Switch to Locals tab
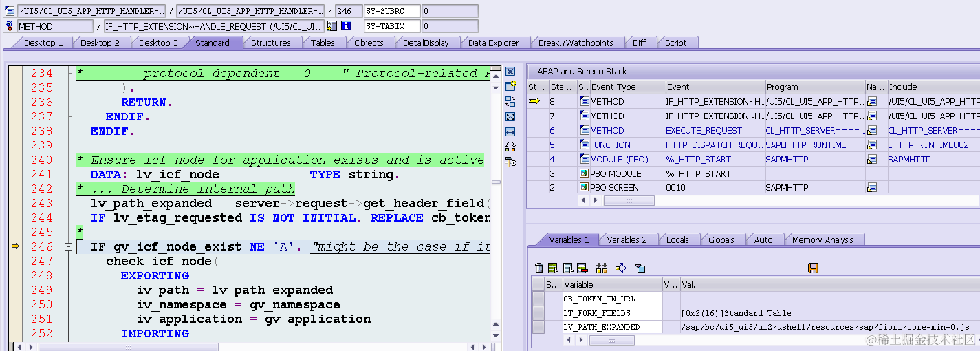 tap(677, 240)
